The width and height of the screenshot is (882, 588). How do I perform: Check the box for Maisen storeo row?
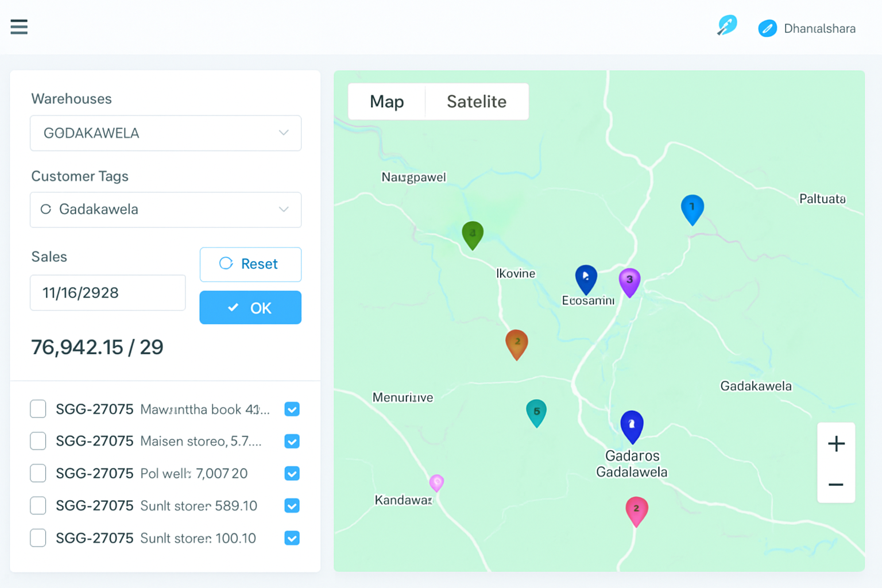[x=38, y=441]
